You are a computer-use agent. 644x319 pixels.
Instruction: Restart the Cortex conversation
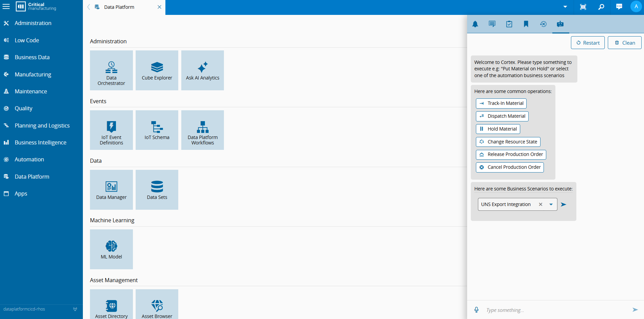[588, 43]
